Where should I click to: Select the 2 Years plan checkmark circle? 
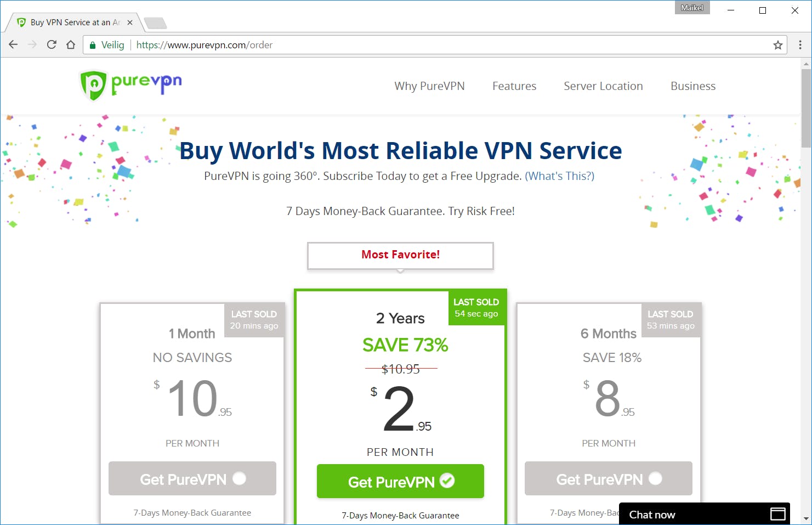pyautogui.click(x=447, y=481)
